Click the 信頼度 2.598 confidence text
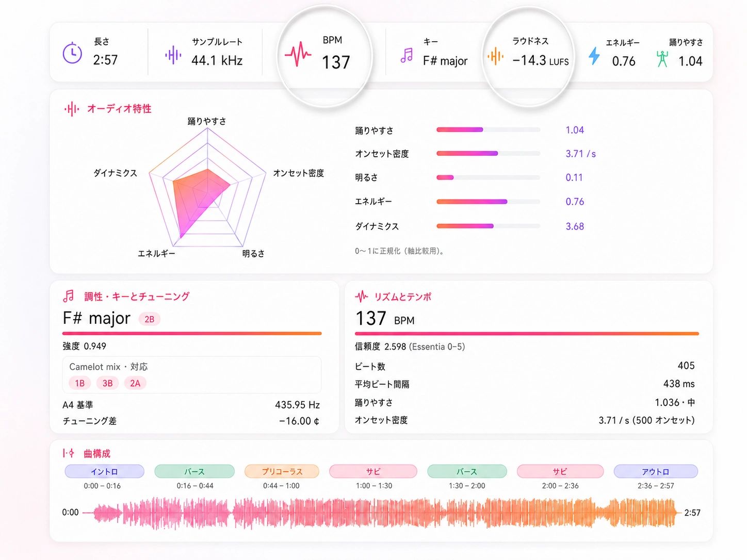The width and height of the screenshot is (747, 560). pos(410,347)
